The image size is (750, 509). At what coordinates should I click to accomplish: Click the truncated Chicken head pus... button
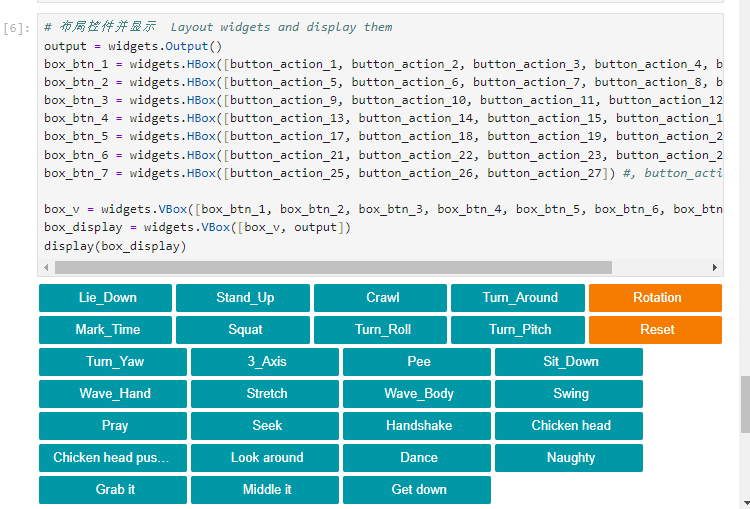[x=113, y=458]
